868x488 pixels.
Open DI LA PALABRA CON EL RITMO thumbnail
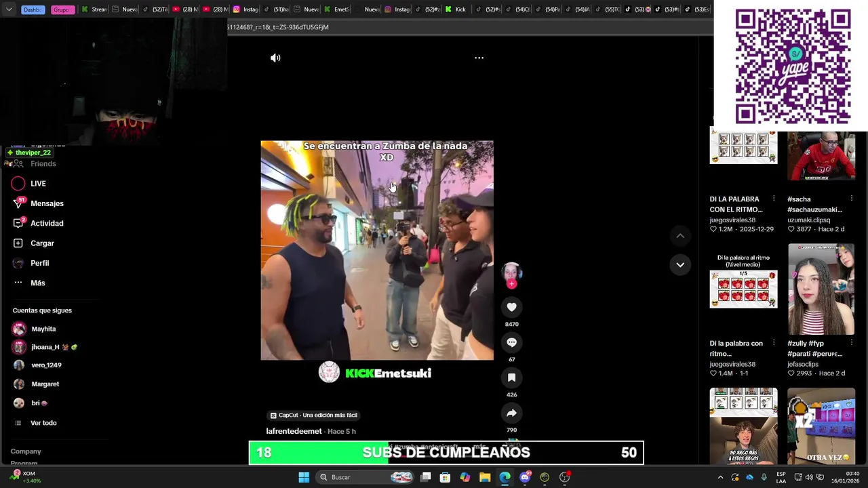[743, 144]
